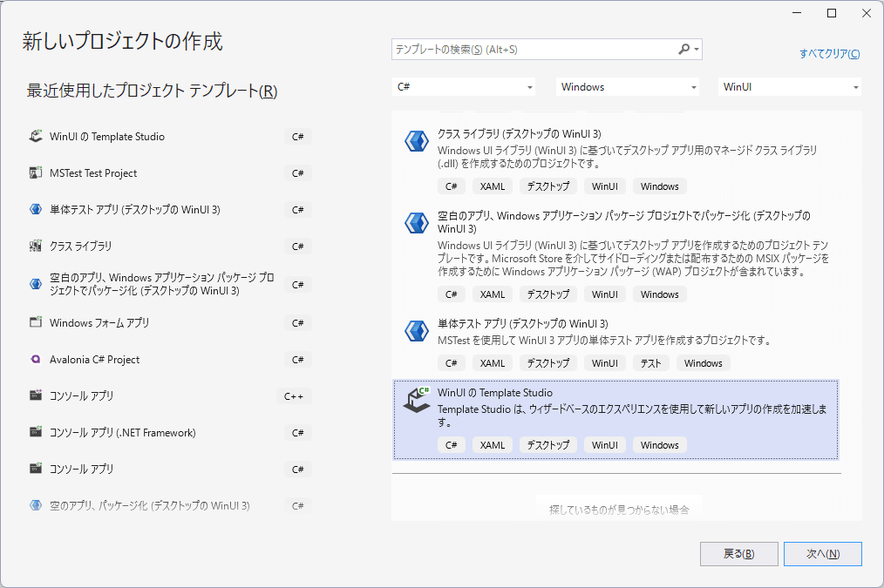
Task: Click the クラス ライブラリ (デスクトップの WinUI 3) template icon
Action: point(417,141)
